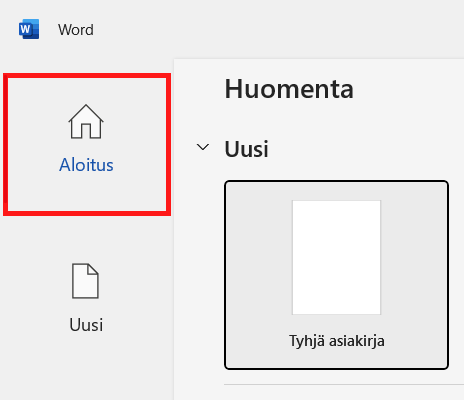Select the Tyhjä asiakirja caption text
This screenshot has height=400, width=464.
(337, 341)
